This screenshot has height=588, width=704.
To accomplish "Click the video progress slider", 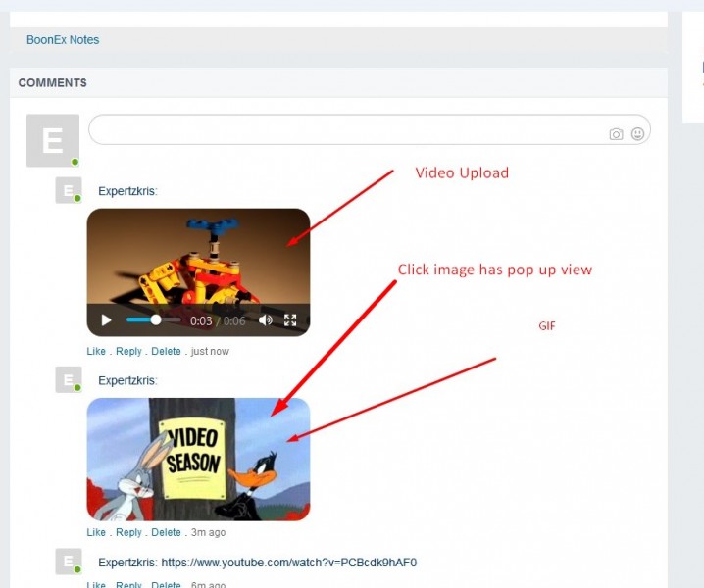I will (154, 320).
